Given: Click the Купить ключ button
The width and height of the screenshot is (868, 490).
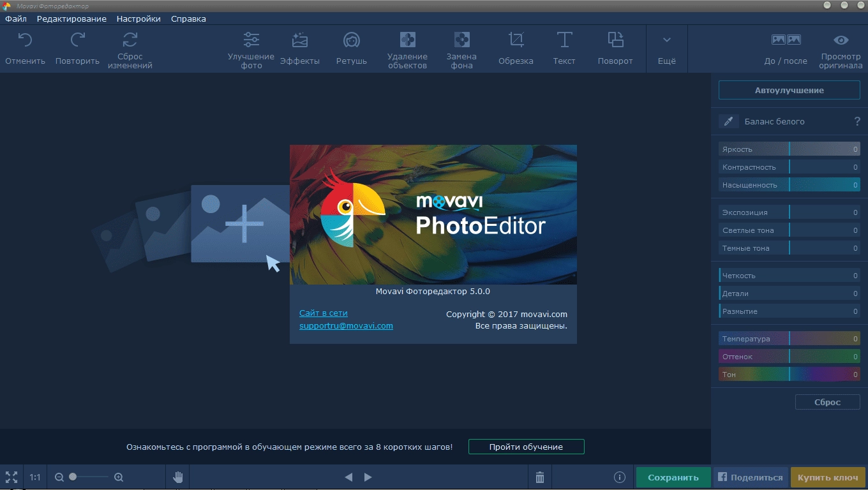Looking at the screenshot, I should 828,477.
